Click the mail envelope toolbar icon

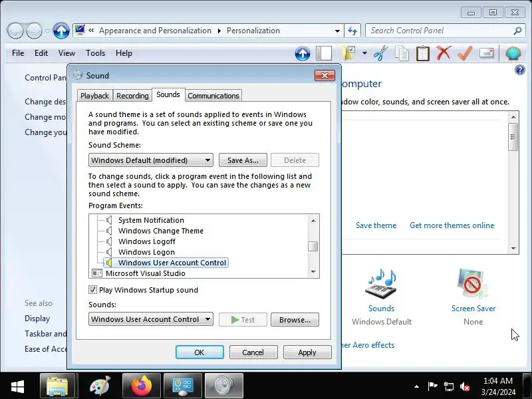(486, 53)
